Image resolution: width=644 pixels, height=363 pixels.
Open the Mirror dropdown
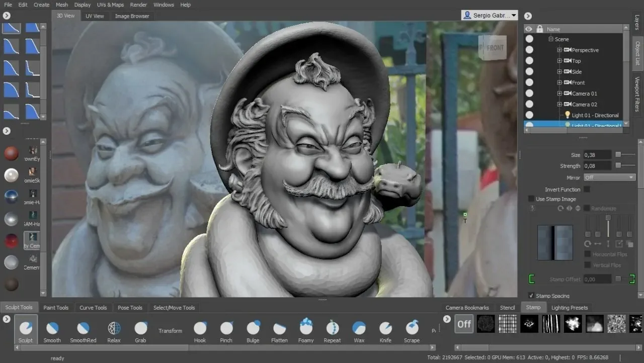pos(609,177)
